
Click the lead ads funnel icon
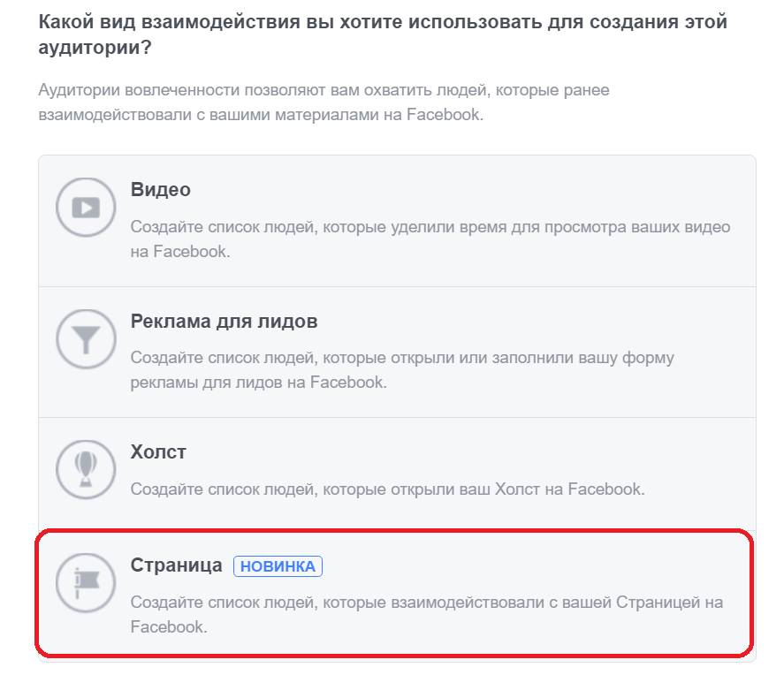(86, 338)
